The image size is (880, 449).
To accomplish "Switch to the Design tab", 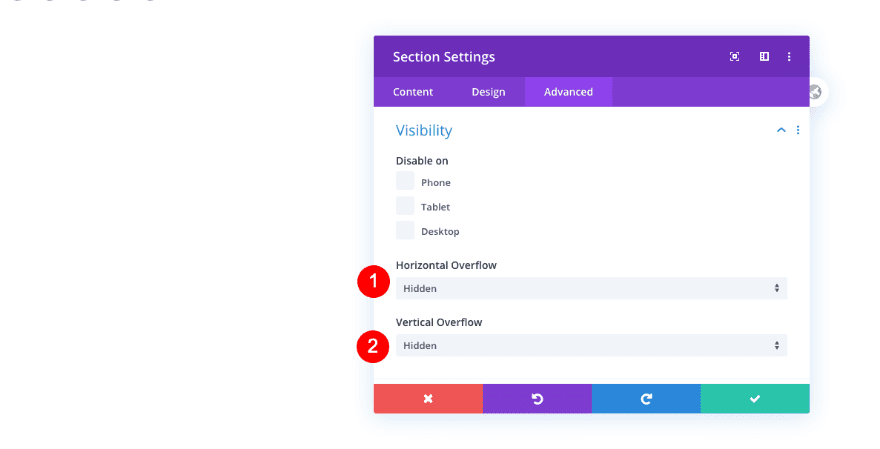I will [489, 92].
